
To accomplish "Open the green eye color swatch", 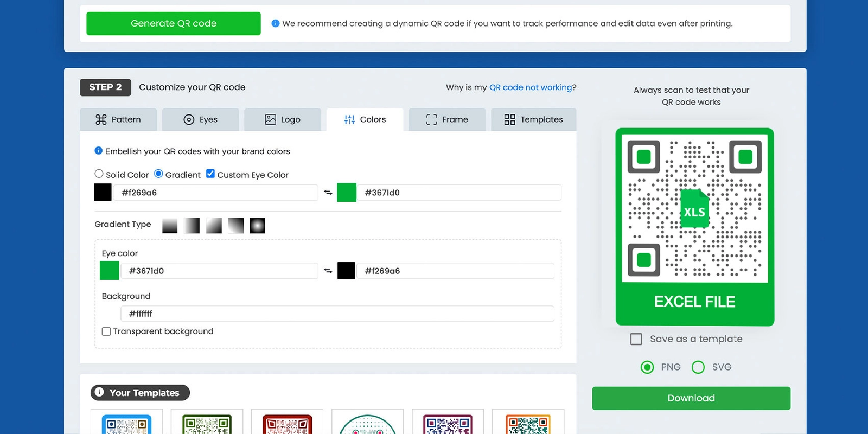I will (x=110, y=271).
